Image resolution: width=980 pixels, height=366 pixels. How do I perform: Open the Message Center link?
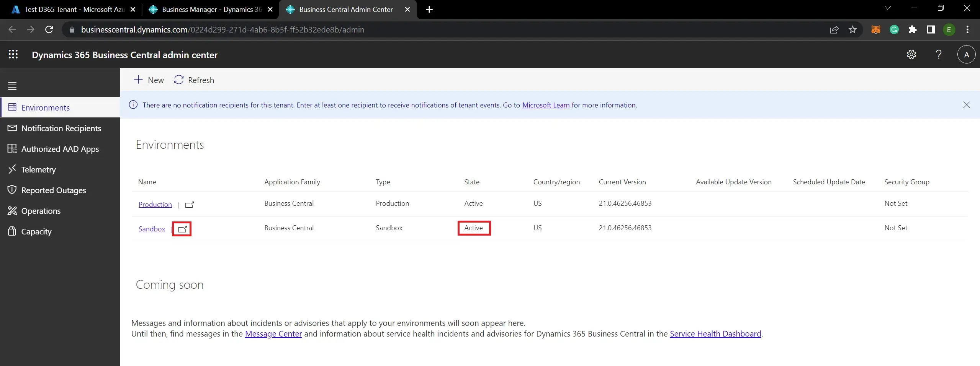click(273, 334)
